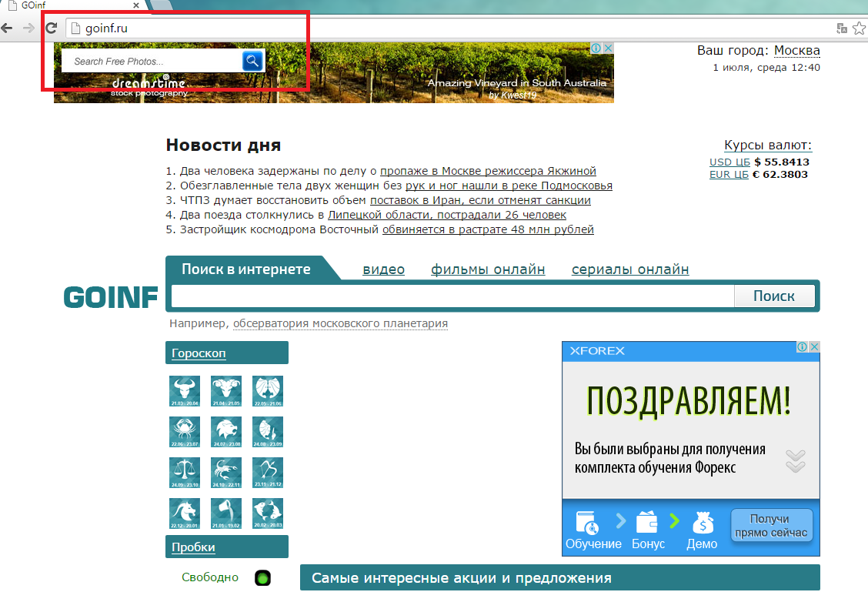Open the lion zodiac horoscope icon

coord(226,432)
